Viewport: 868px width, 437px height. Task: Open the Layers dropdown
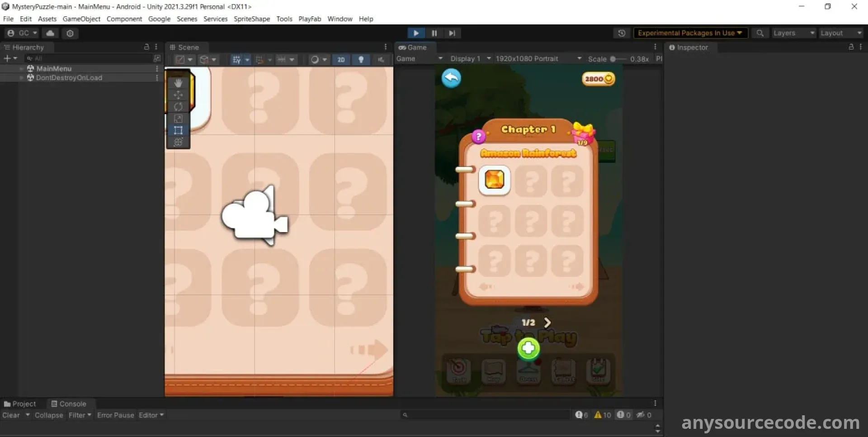pos(793,33)
